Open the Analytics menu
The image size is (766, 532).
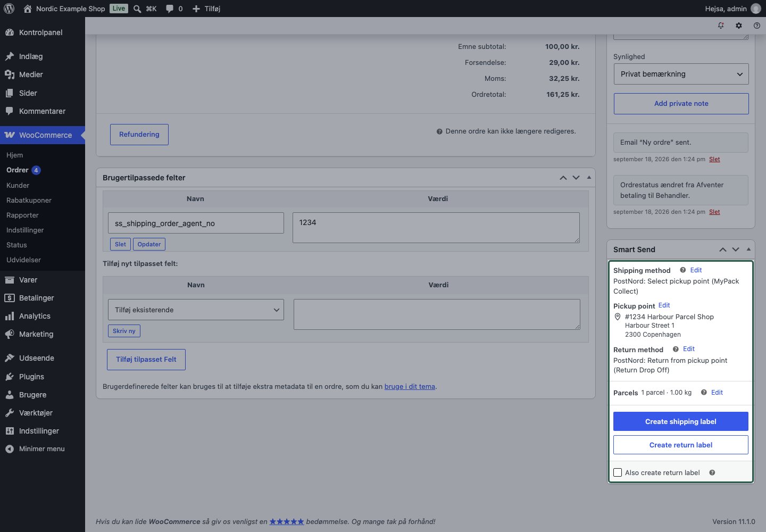coord(43,316)
